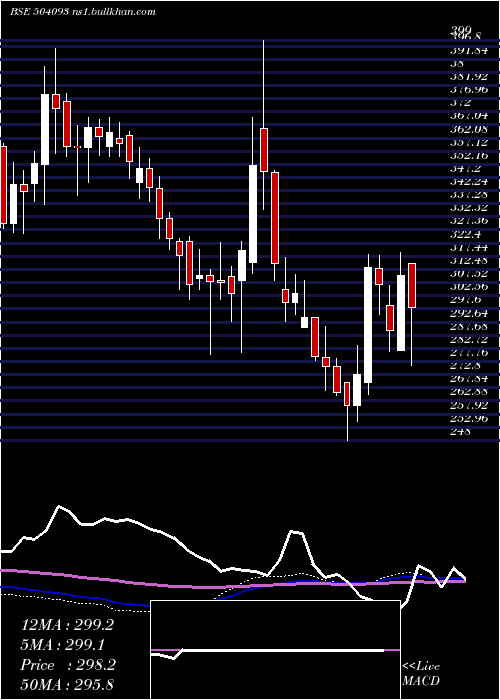The height and width of the screenshot is (700, 500).
Task: Click the 248 price axis label
Action: 460,431
